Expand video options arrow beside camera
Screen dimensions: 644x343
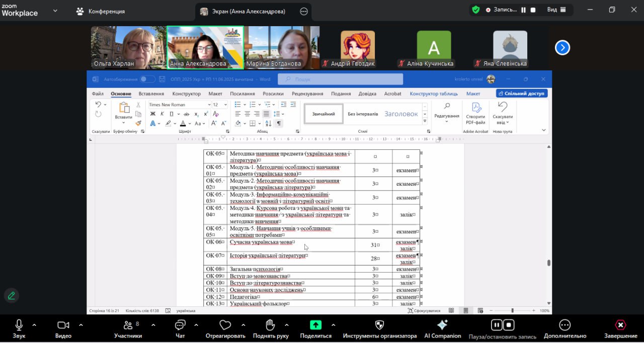(x=80, y=325)
